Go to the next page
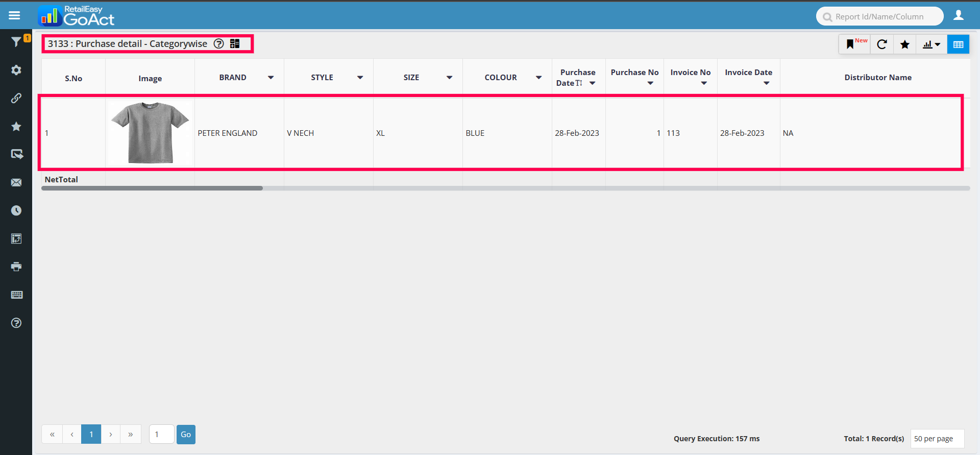 [111, 435]
